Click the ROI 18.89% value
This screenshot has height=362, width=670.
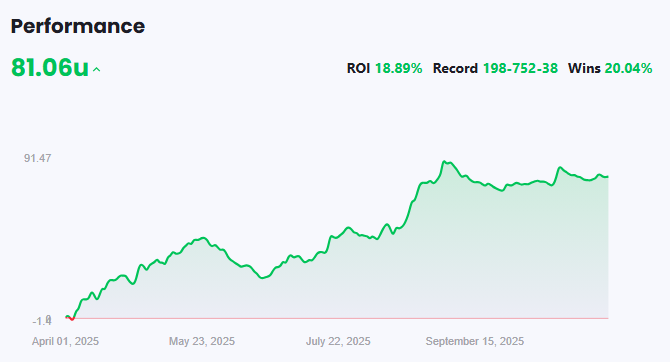[398, 68]
